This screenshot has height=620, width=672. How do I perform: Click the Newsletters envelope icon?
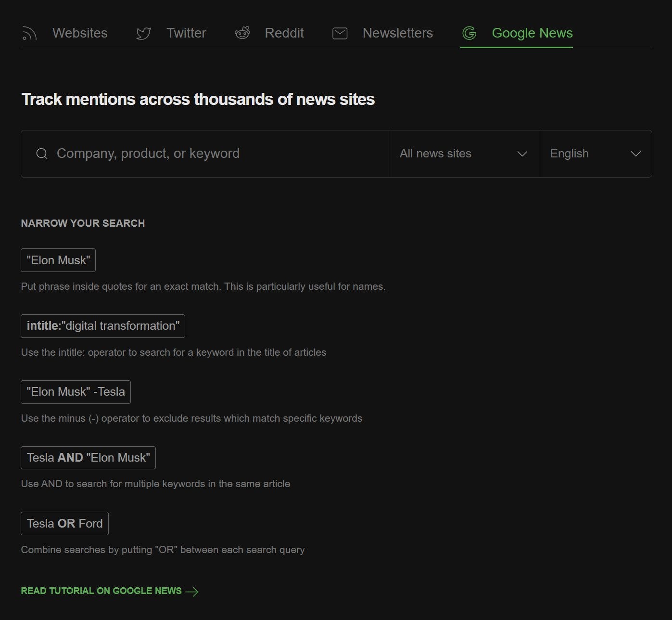pyautogui.click(x=340, y=33)
